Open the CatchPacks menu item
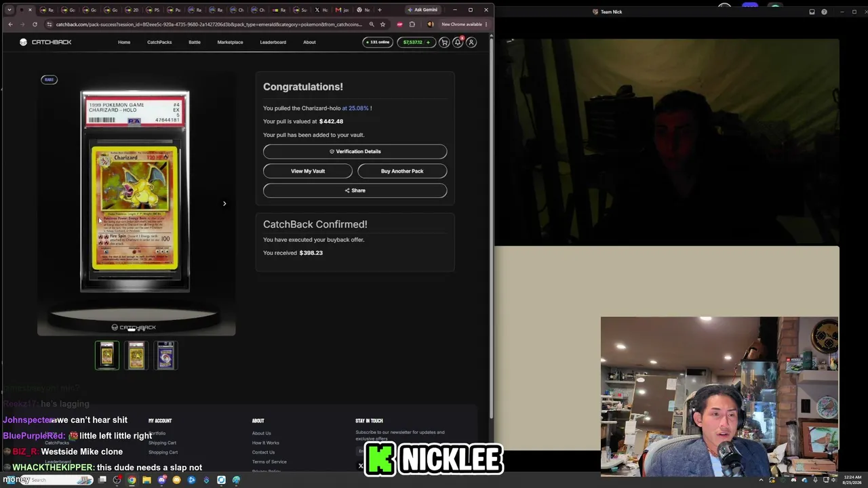 pos(159,42)
